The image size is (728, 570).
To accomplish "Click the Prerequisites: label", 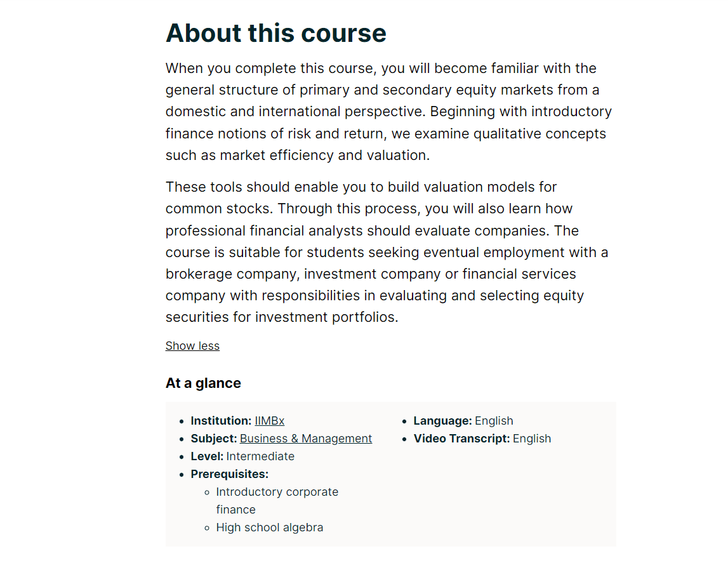I will tap(230, 474).
